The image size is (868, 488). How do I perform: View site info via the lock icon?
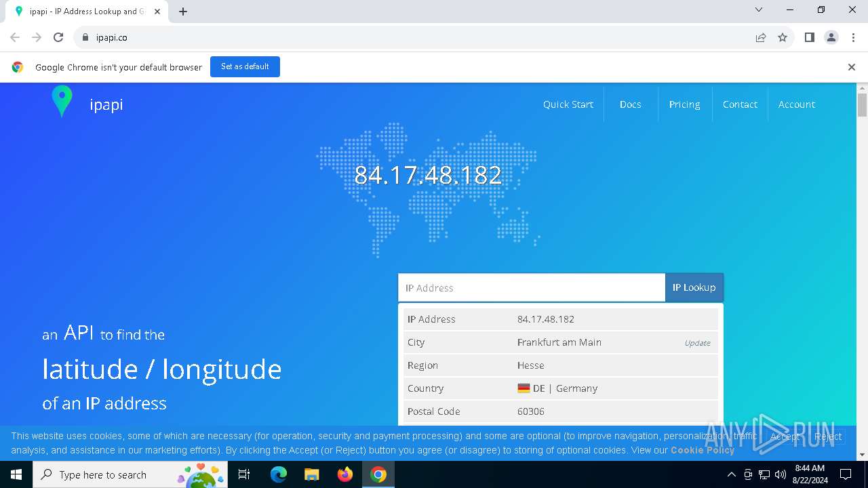click(85, 38)
